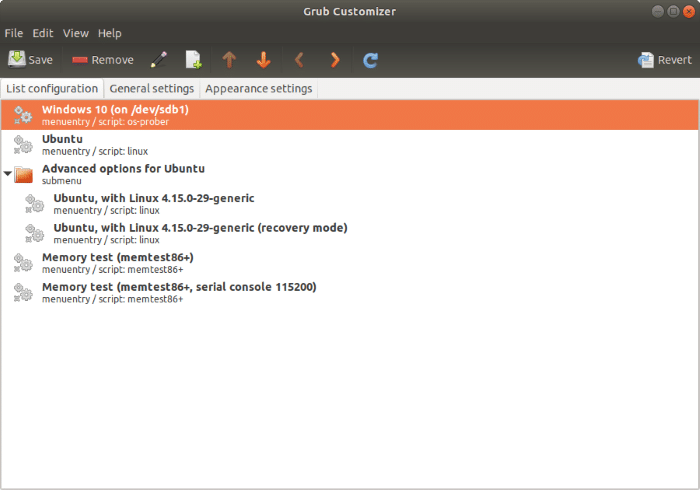Click gear icon beside recovery mode entry
Screen dimensions: 700x490
point(34,233)
